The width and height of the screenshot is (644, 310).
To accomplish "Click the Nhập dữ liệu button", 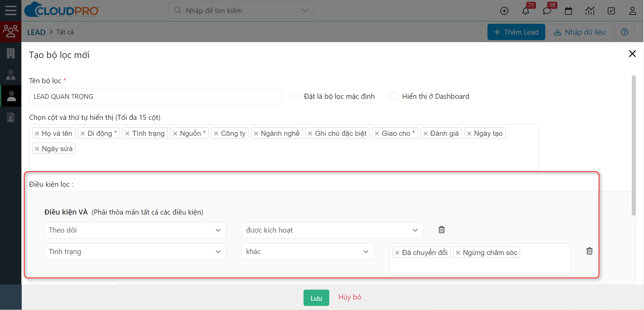I will [579, 32].
